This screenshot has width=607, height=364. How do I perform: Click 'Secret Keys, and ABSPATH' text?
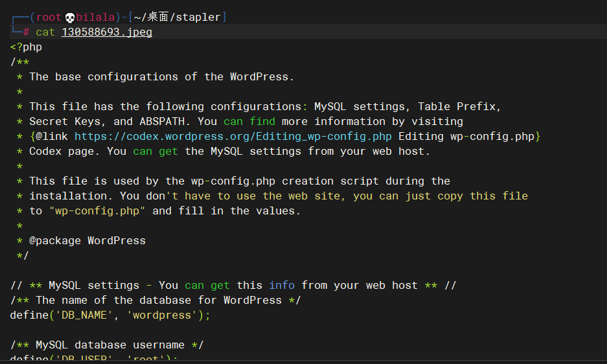click(x=107, y=122)
